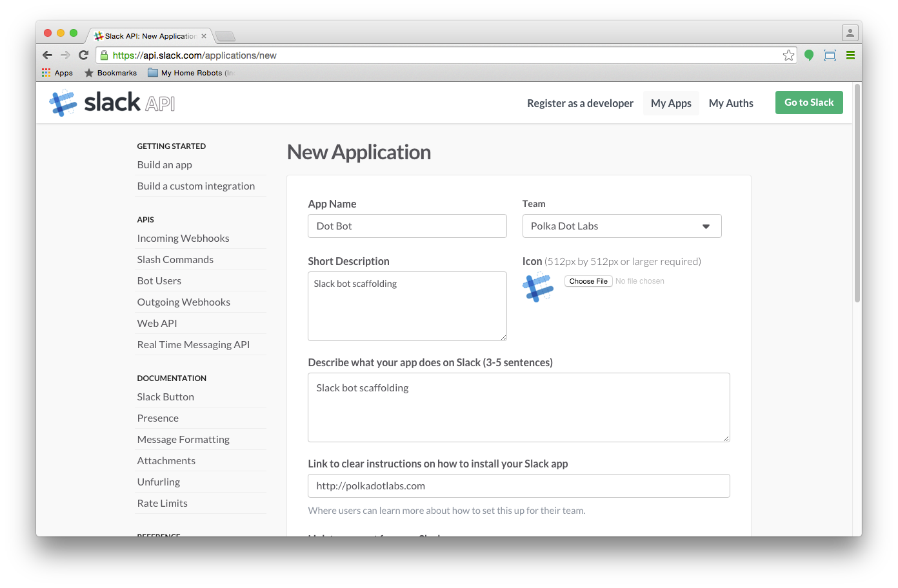Click the Go to Slack button
The image size is (898, 588).
pyautogui.click(x=809, y=103)
